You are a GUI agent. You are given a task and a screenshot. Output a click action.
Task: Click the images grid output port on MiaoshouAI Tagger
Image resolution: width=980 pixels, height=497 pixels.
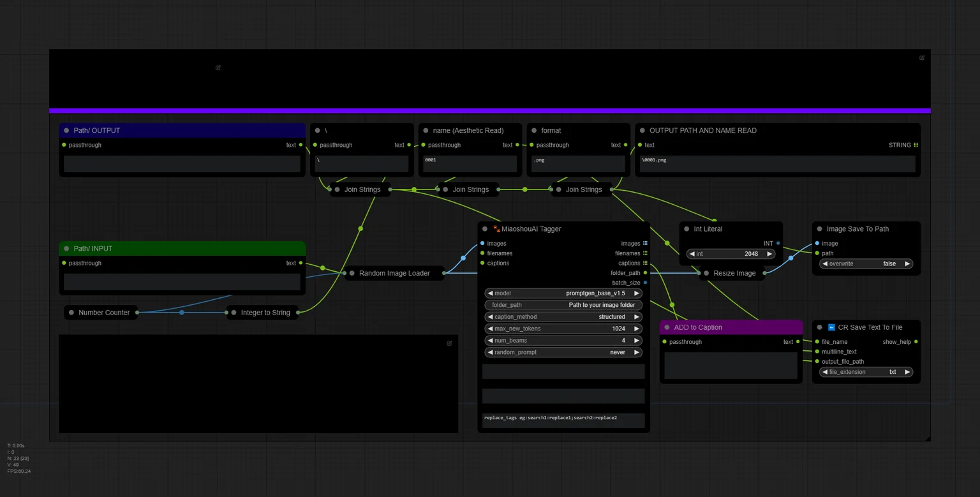[645, 244]
